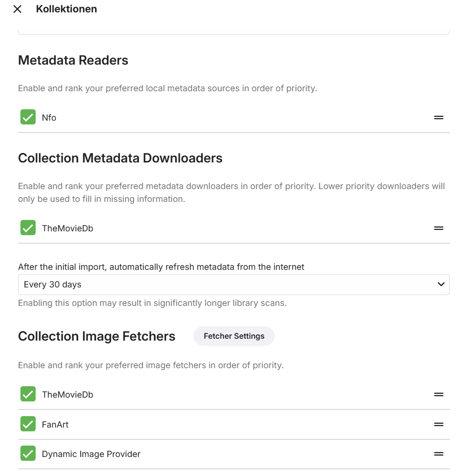Uncheck the Nfo metadata reader
Viewport: 471px width, 476px height.
(x=28, y=117)
